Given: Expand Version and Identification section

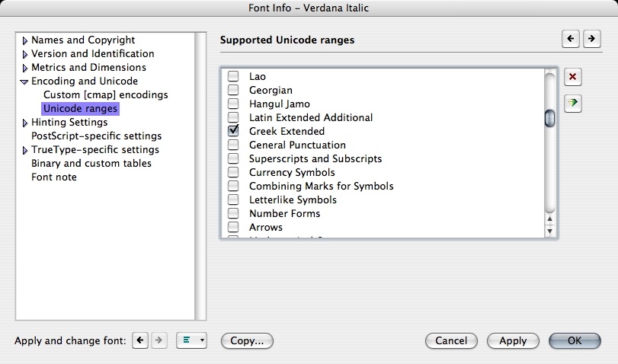Looking at the screenshot, I should pos(25,54).
